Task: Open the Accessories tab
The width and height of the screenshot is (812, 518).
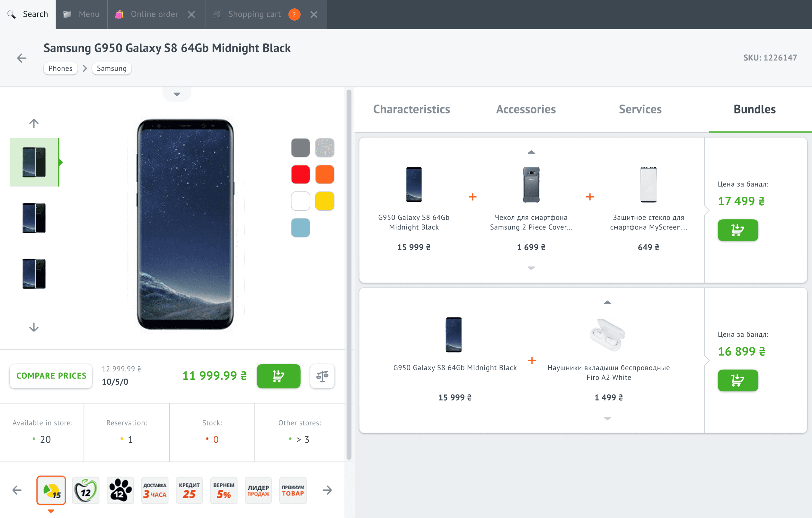Action: [526, 109]
